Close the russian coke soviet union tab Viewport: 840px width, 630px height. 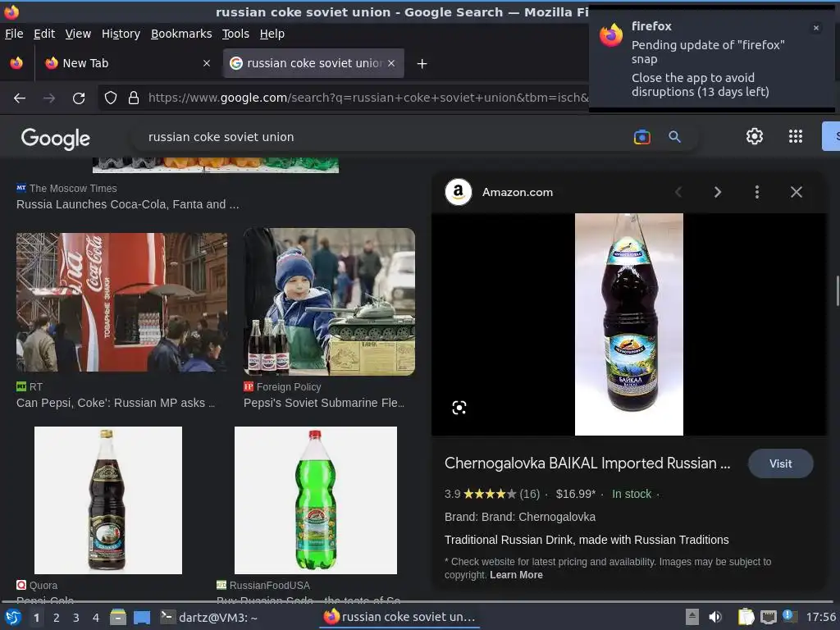391,63
